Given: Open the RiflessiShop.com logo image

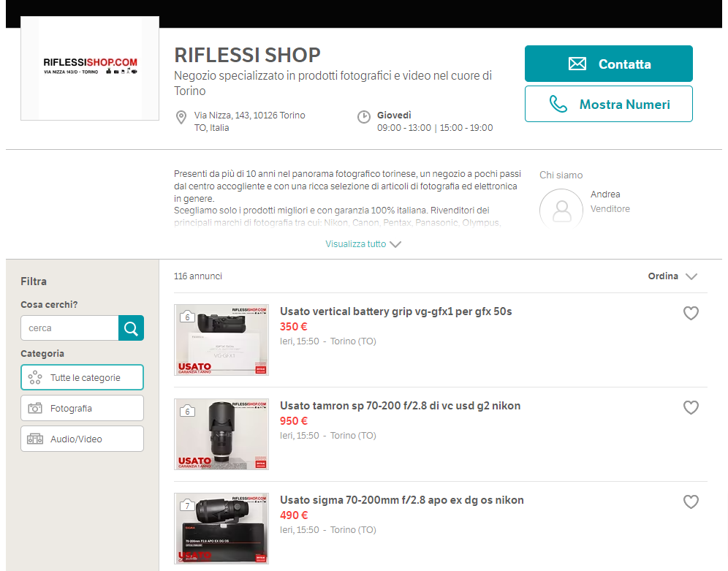Looking at the screenshot, I should point(90,68).
